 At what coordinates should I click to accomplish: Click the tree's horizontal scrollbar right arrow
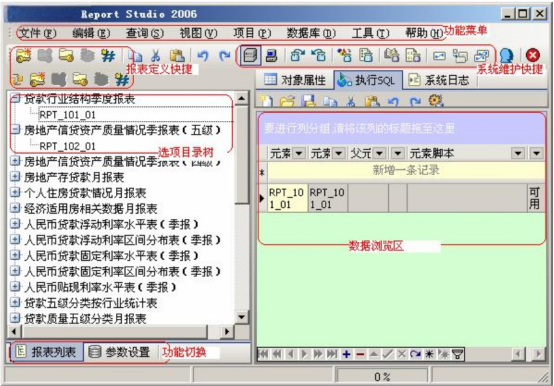click(227, 331)
